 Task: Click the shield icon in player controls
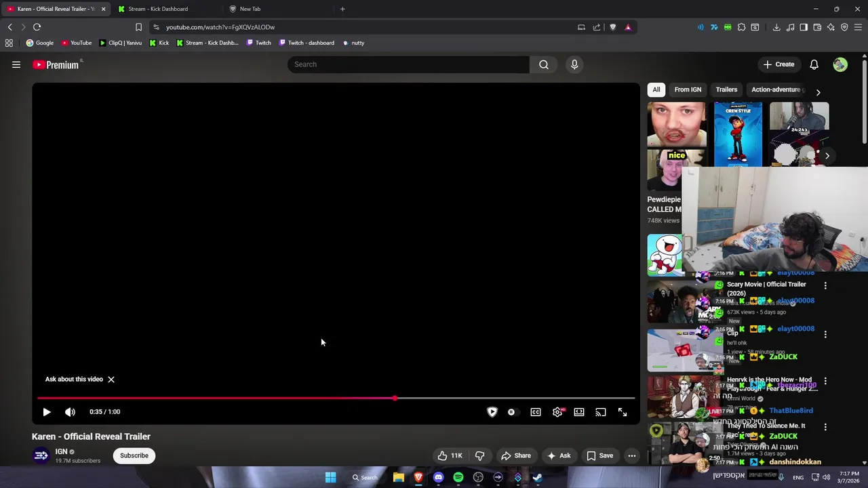click(x=492, y=412)
